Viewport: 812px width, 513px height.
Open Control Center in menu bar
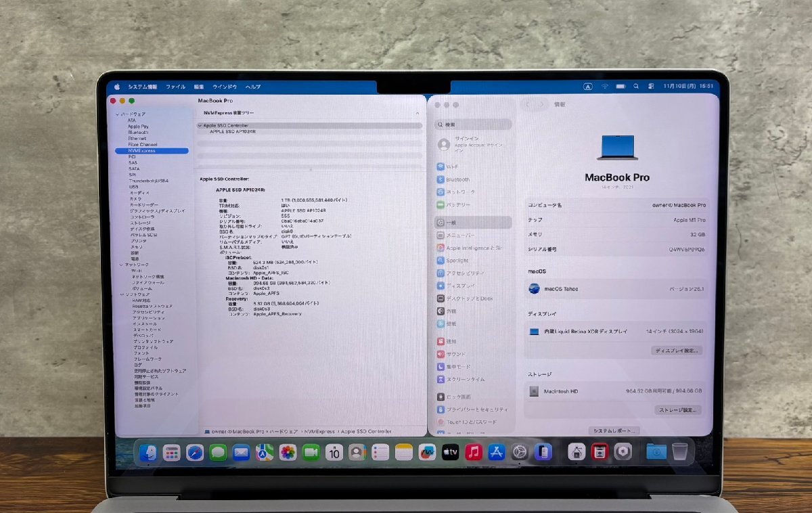(651, 87)
